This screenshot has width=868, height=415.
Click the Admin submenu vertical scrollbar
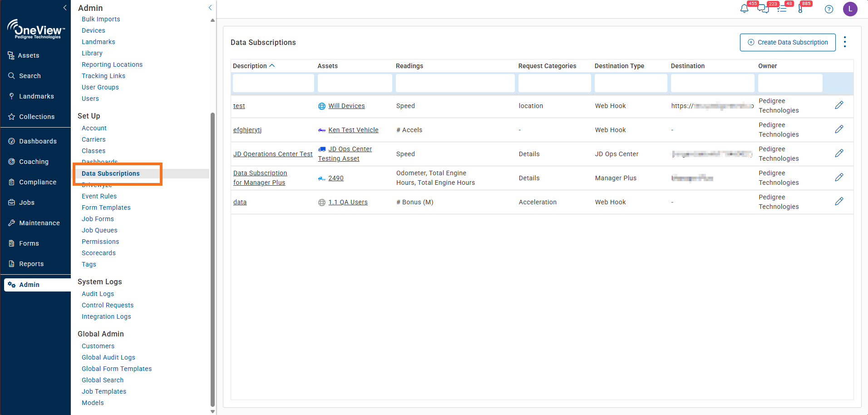212,260
